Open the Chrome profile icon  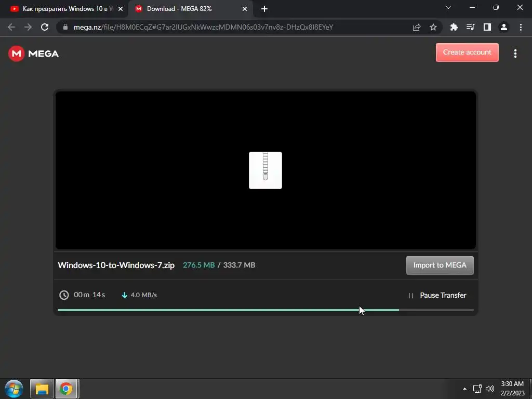504,27
